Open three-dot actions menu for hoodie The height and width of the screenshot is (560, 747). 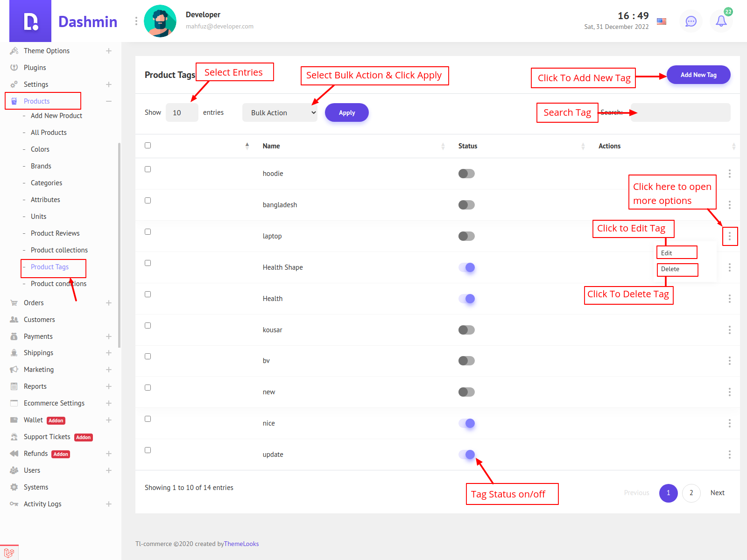729,174
